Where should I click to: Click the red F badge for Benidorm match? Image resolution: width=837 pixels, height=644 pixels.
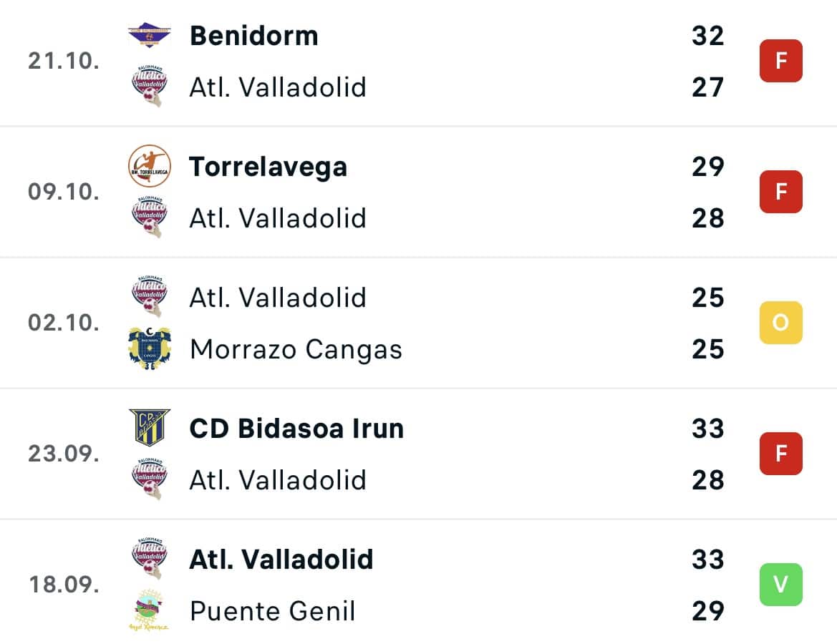coord(781,61)
